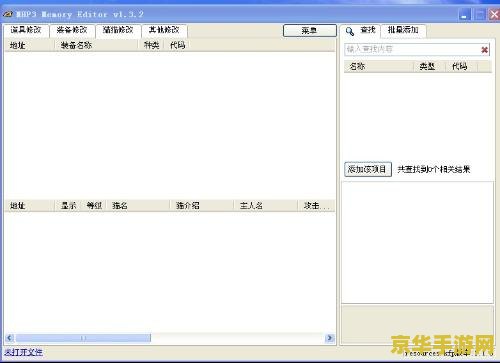Open the 道具修改 (item edit) tab
500x363 pixels.
26,30
